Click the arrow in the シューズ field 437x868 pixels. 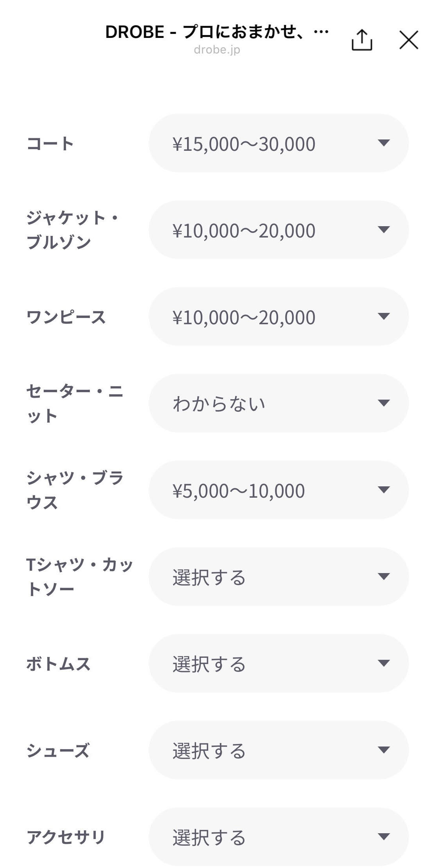tap(384, 750)
